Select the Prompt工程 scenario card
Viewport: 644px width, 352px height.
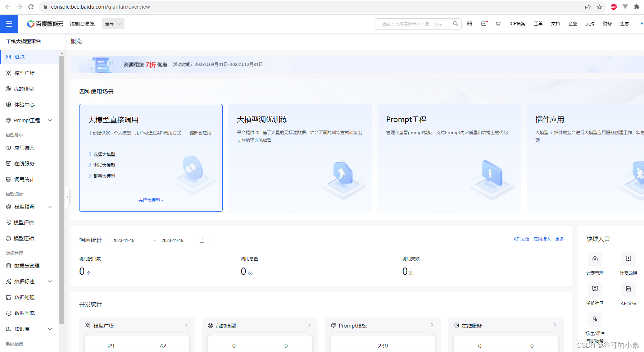pos(449,158)
